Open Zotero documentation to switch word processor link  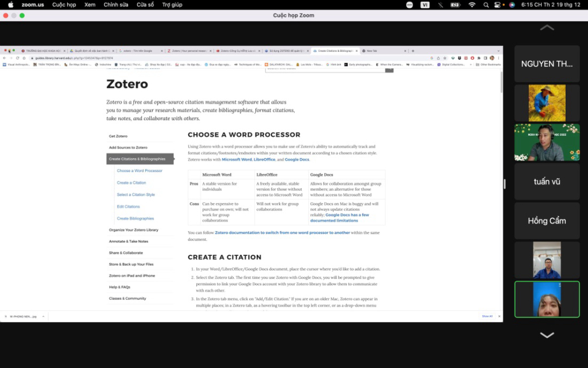pyautogui.click(x=283, y=233)
